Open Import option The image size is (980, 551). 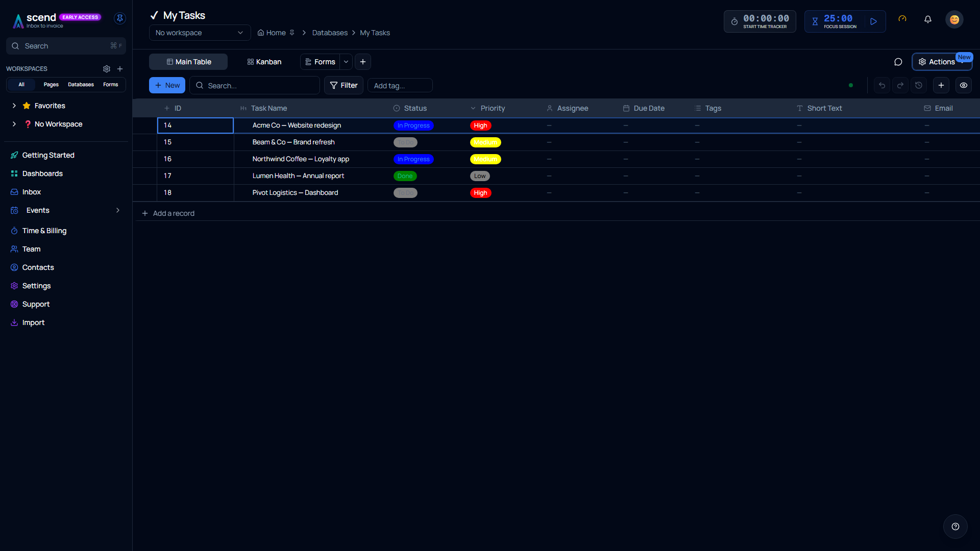tap(33, 322)
